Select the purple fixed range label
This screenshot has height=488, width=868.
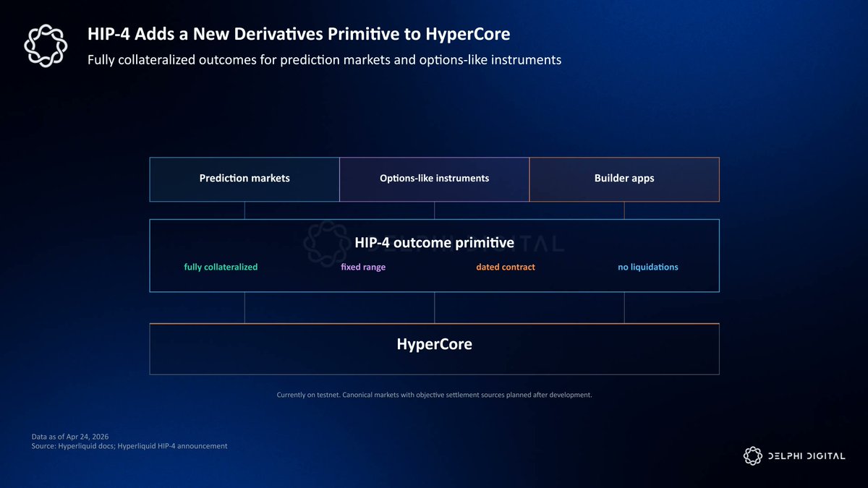click(x=363, y=267)
